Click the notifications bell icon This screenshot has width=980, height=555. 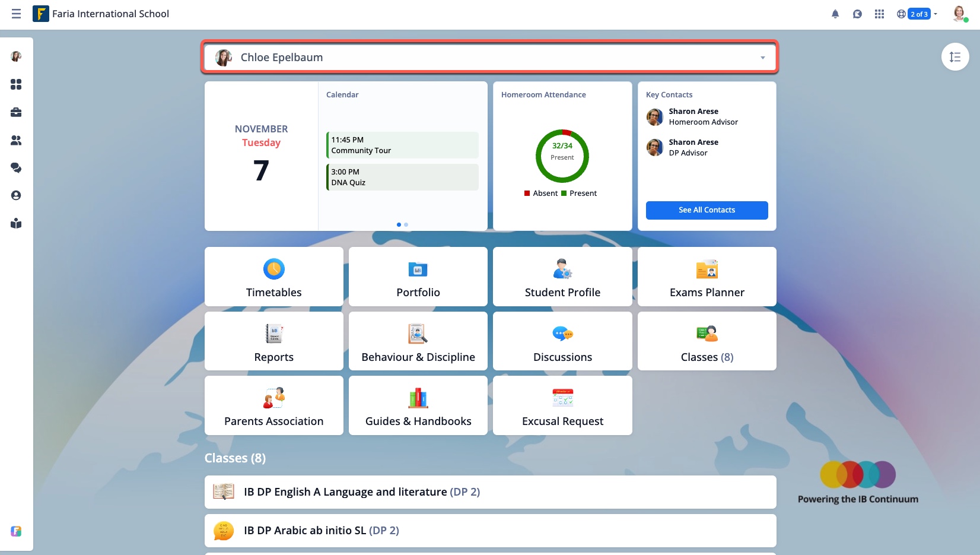pos(835,14)
